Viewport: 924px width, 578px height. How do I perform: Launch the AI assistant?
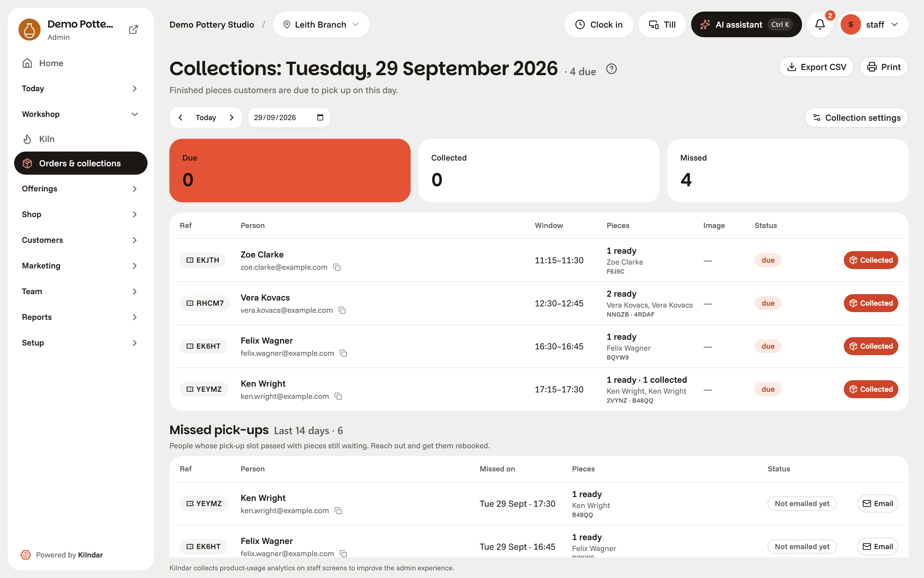click(746, 24)
